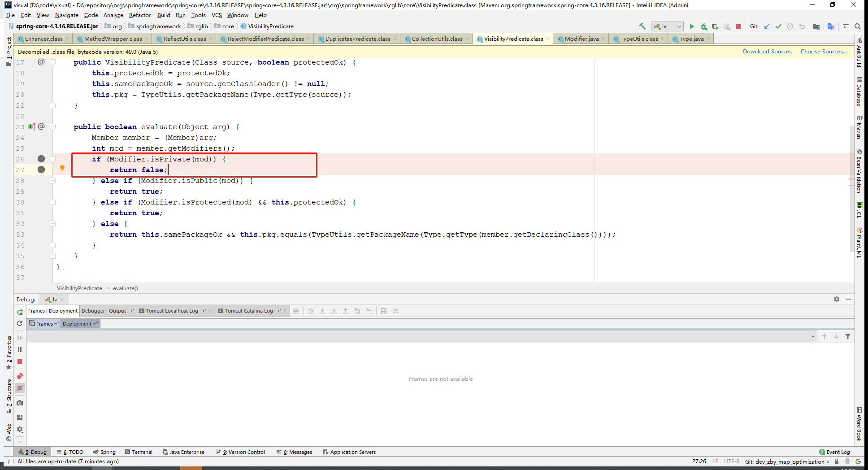Open the lv run configuration dropdown
The height and width of the screenshot is (470, 868).
tap(668, 26)
